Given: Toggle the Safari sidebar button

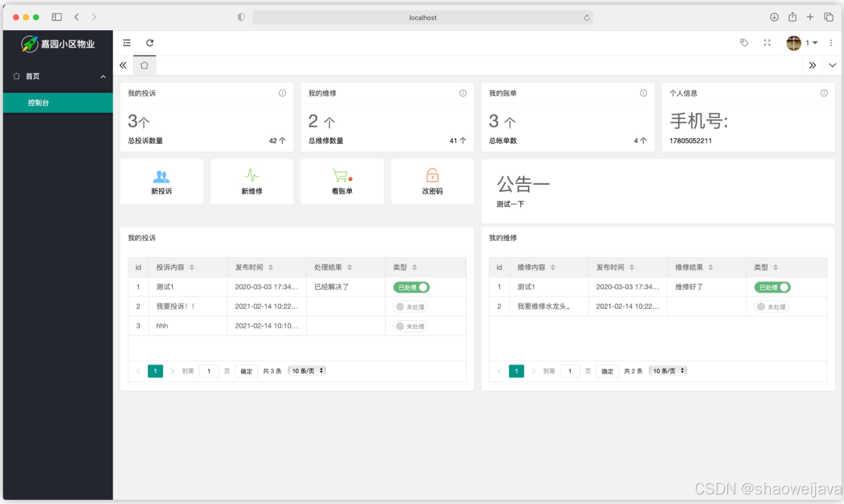Looking at the screenshot, I should click(57, 17).
